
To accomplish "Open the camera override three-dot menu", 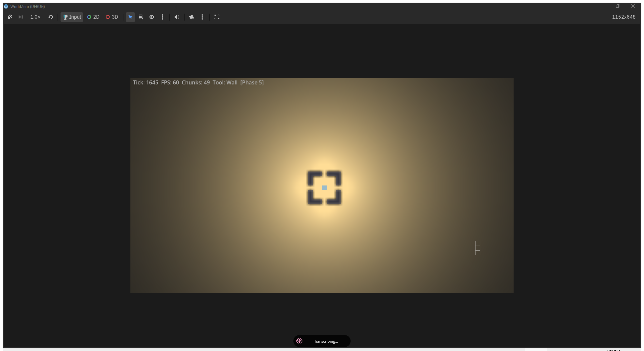I will coord(202,17).
